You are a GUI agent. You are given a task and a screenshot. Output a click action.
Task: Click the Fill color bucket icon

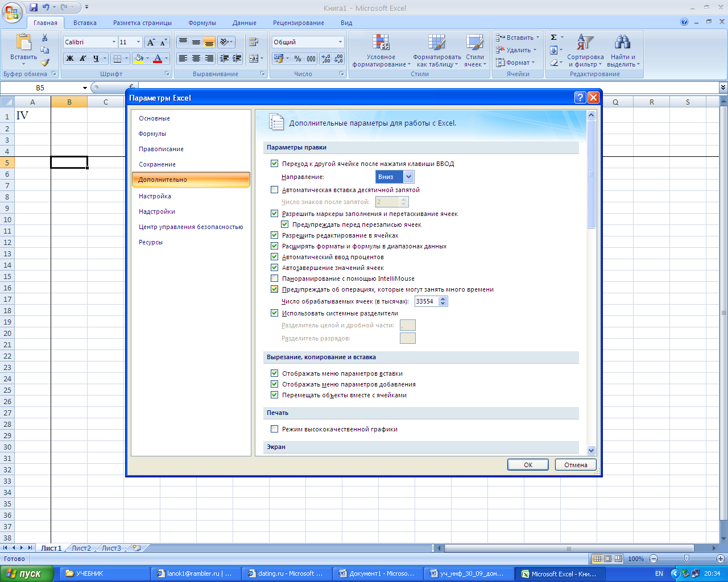coord(139,58)
